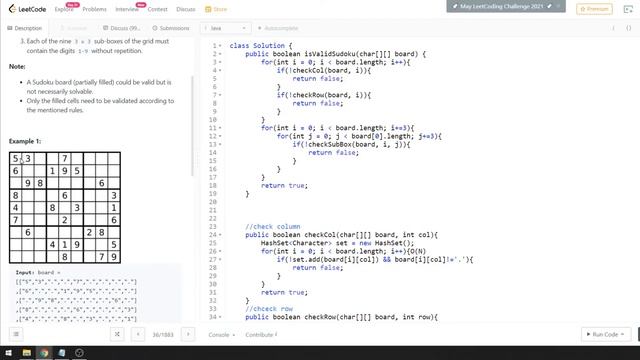The width and height of the screenshot is (640, 360).
Task: Toggle the Autocomplete option
Action: 278,28
